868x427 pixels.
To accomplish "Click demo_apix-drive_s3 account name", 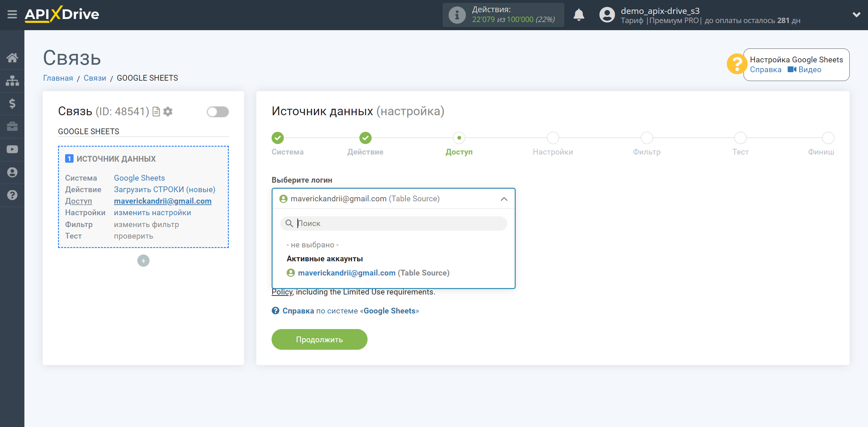I will coord(660,11).
